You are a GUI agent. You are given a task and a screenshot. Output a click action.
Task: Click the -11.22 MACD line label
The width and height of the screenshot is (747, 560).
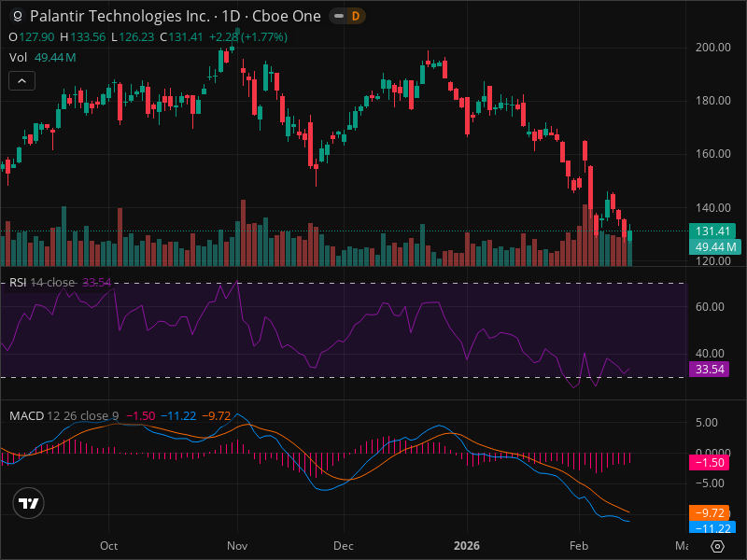[x=712, y=527]
